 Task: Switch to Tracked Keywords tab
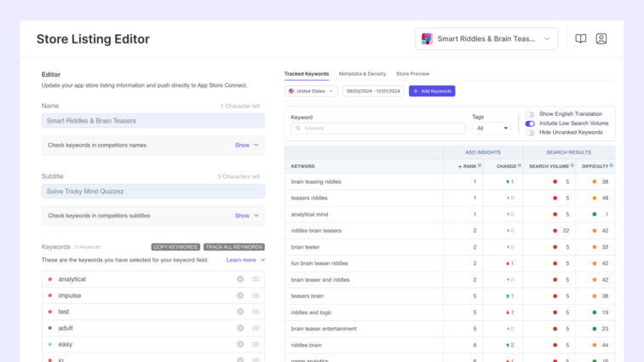click(x=307, y=74)
